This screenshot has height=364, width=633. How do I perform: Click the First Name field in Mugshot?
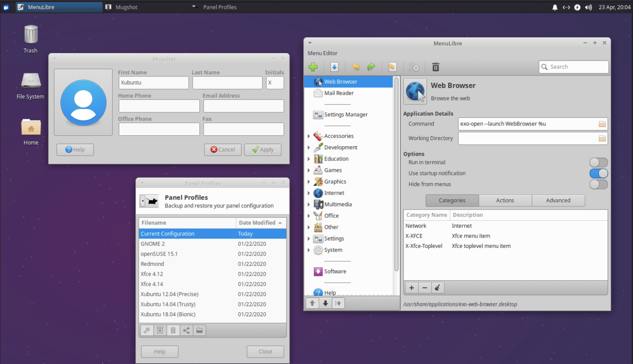pyautogui.click(x=154, y=83)
